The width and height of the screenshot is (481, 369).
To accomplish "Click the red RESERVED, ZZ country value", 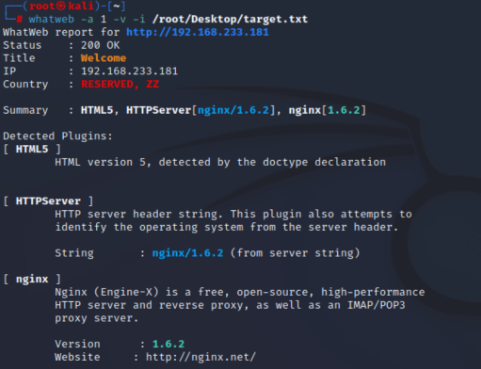I will tap(120, 84).
